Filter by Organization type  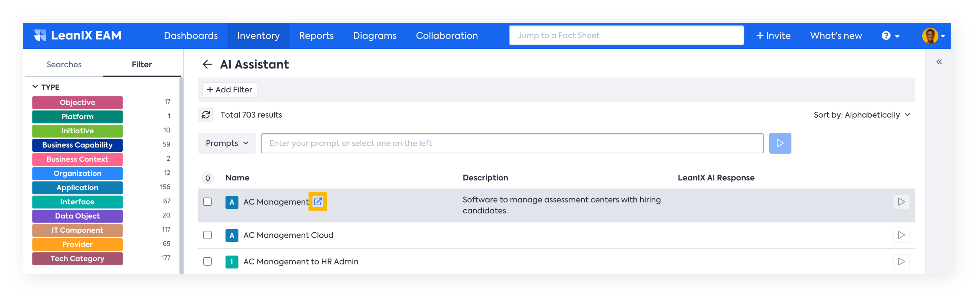pyautogui.click(x=77, y=173)
